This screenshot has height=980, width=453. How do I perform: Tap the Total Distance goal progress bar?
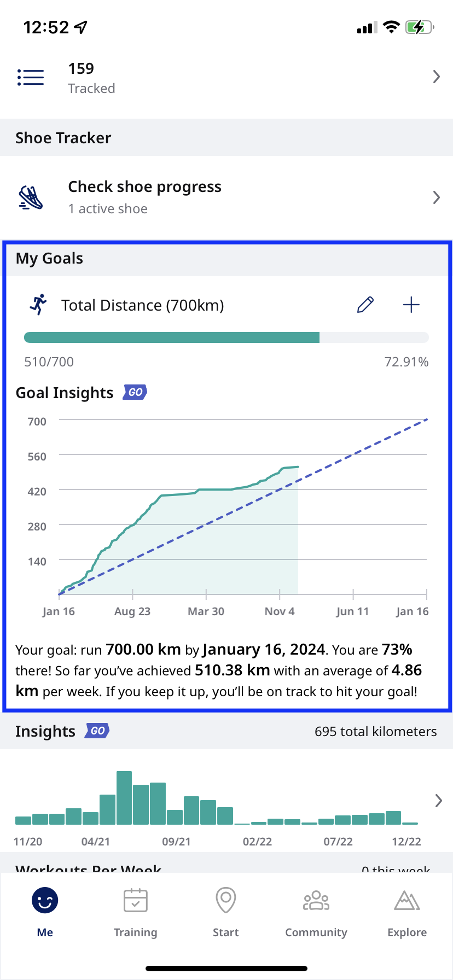[226, 337]
